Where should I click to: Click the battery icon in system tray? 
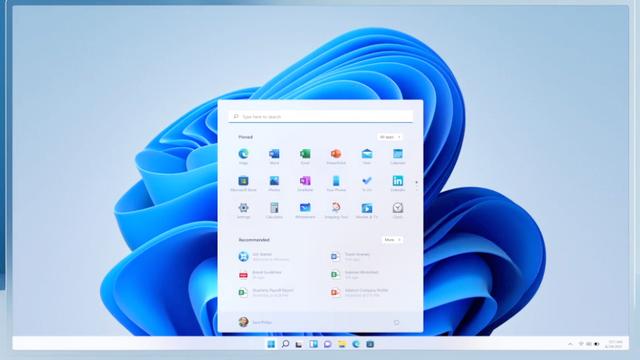click(x=597, y=344)
